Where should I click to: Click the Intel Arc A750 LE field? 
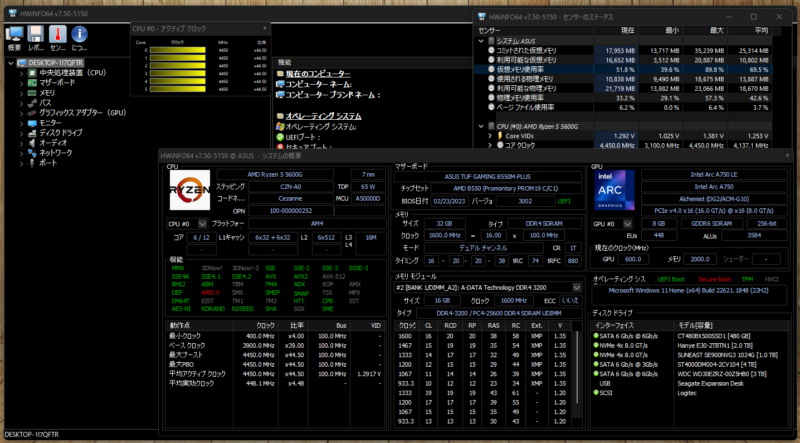(x=714, y=175)
